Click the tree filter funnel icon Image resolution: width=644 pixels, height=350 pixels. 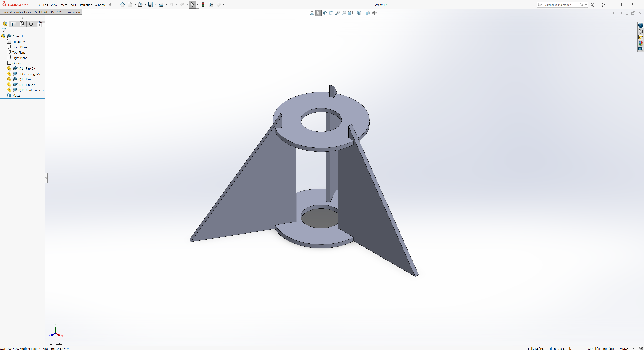tap(4, 31)
